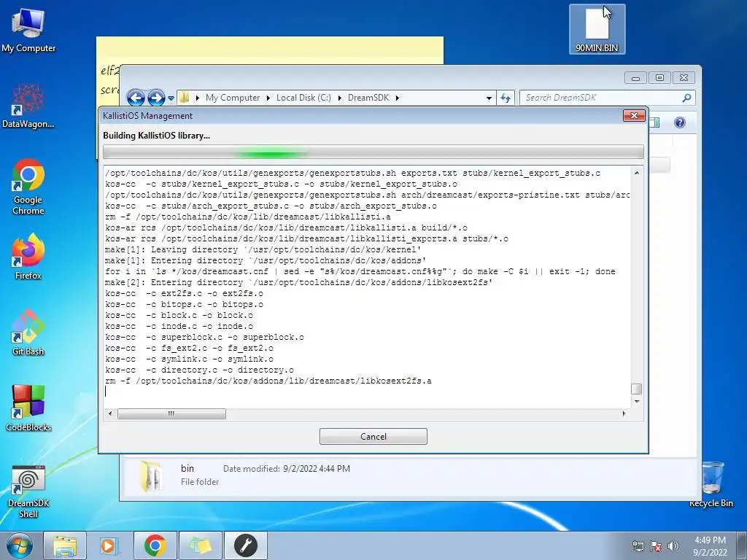This screenshot has height=560, width=747.
Task: Cancel the KallistiOS library build
Action: coord(373,436)
